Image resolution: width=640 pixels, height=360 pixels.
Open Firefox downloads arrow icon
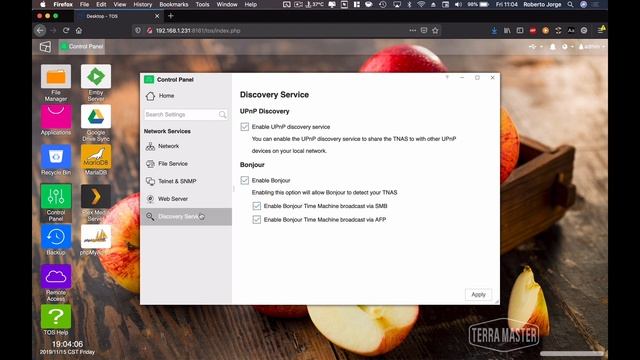(x=494, y=30)
